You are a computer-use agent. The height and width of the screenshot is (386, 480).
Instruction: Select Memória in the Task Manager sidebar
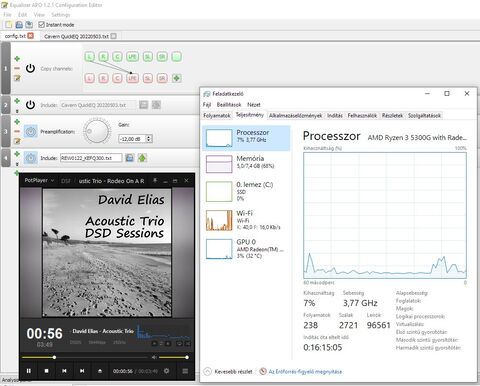click(246, 163)
